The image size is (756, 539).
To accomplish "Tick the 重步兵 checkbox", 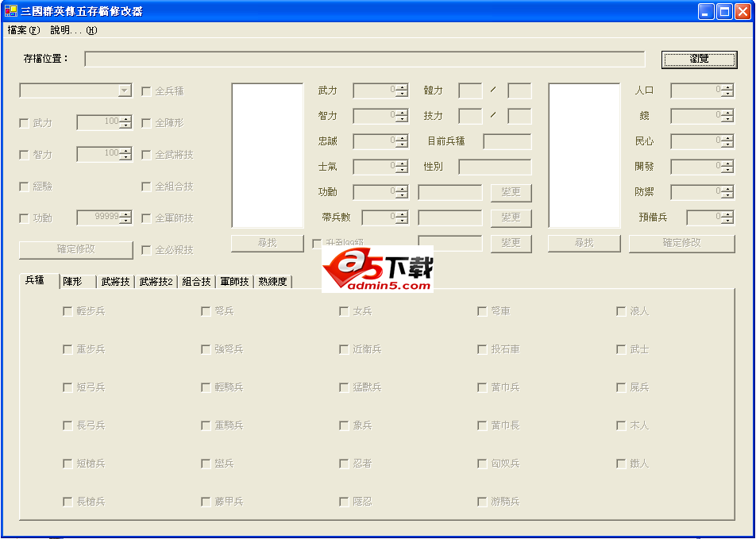I will 67,349.
